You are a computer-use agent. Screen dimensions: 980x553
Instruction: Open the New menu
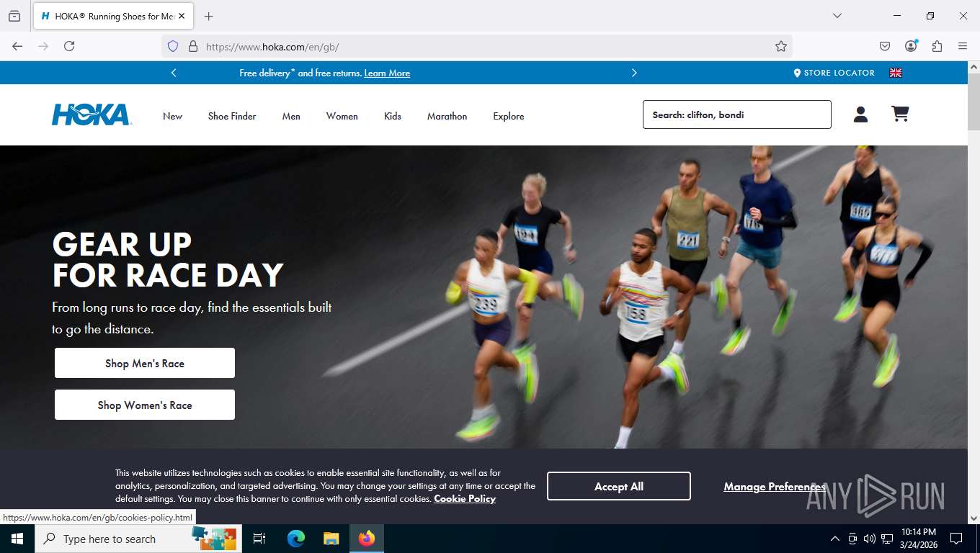pyautogui.click(x=172, y=116)
